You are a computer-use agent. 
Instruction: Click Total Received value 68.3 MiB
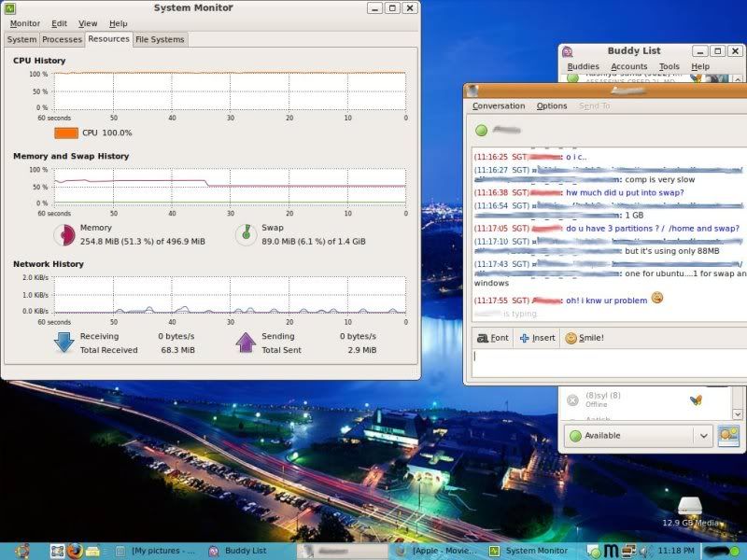pos(177,350)
